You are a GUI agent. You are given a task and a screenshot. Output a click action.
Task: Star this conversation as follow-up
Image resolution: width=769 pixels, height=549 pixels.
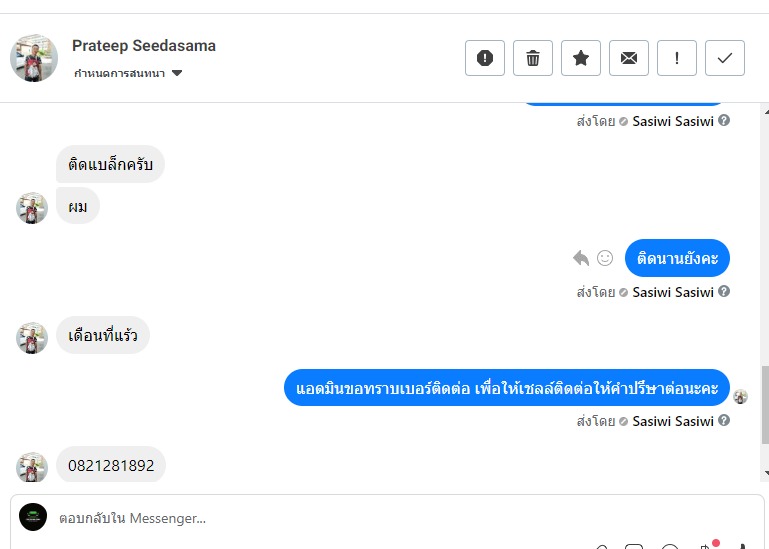tap(581, 58)
